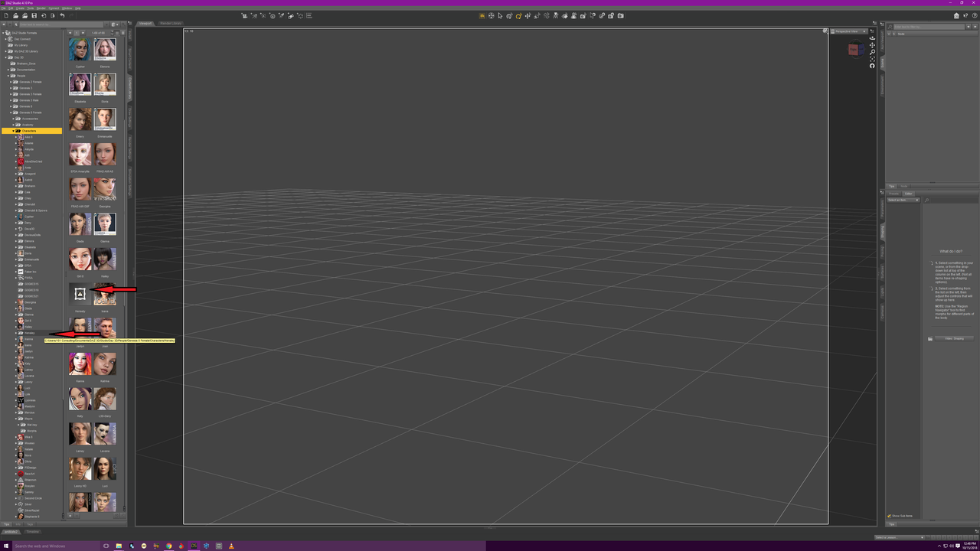Click the Open file toolbar icon

coord(15,15)
